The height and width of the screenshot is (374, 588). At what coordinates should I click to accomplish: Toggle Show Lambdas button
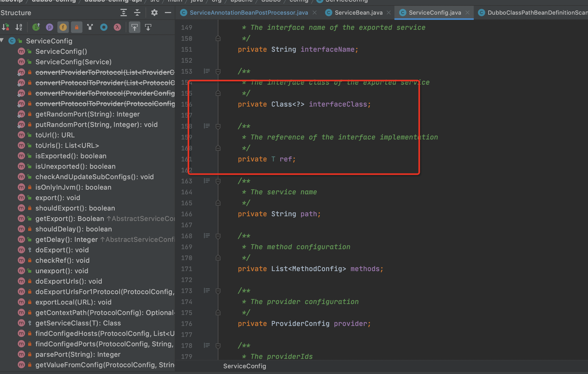pyautogui.click(x=117, y=27)
